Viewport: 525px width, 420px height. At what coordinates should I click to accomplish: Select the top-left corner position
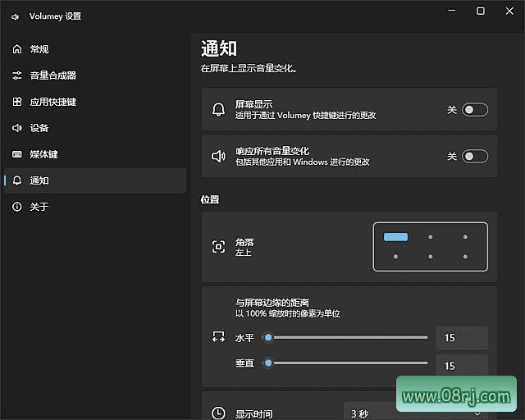(395, 237)
